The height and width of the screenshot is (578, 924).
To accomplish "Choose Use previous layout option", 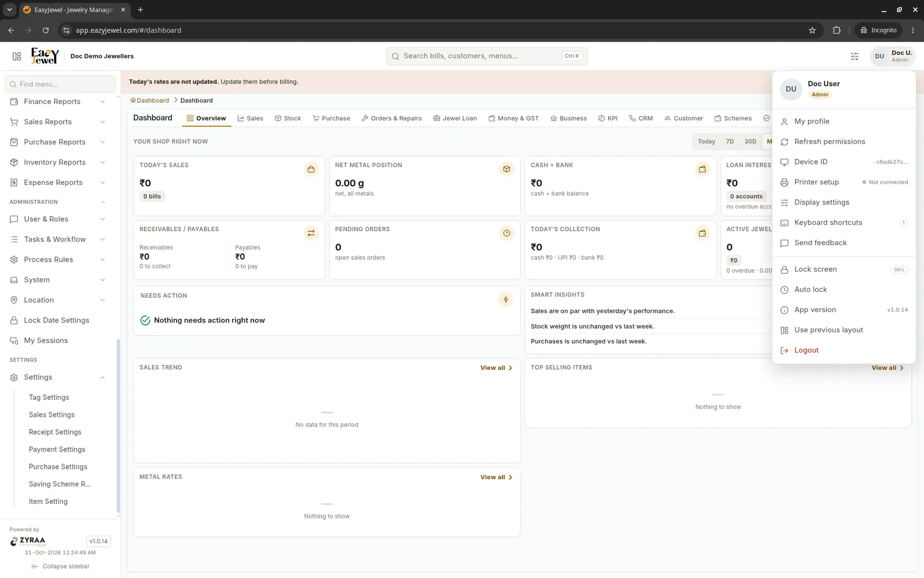I will point(844,330).
